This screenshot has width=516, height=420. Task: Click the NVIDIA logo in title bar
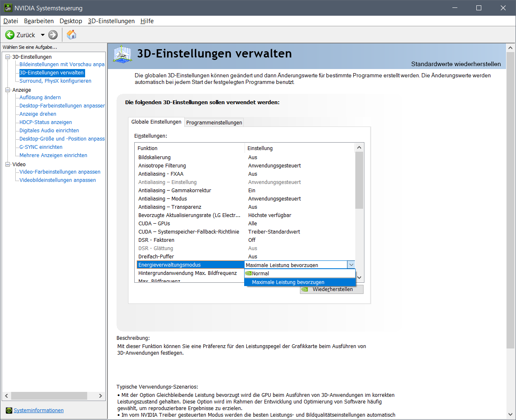point(8,8)
